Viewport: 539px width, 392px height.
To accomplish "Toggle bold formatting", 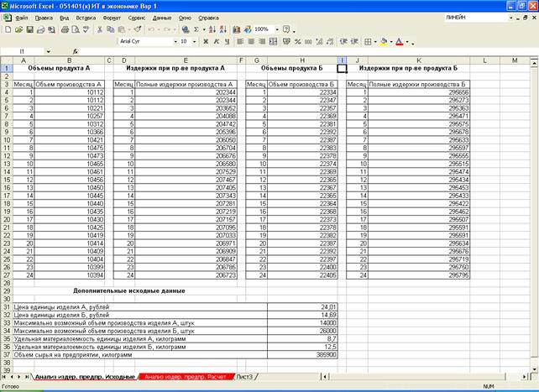I will (205, 41).
